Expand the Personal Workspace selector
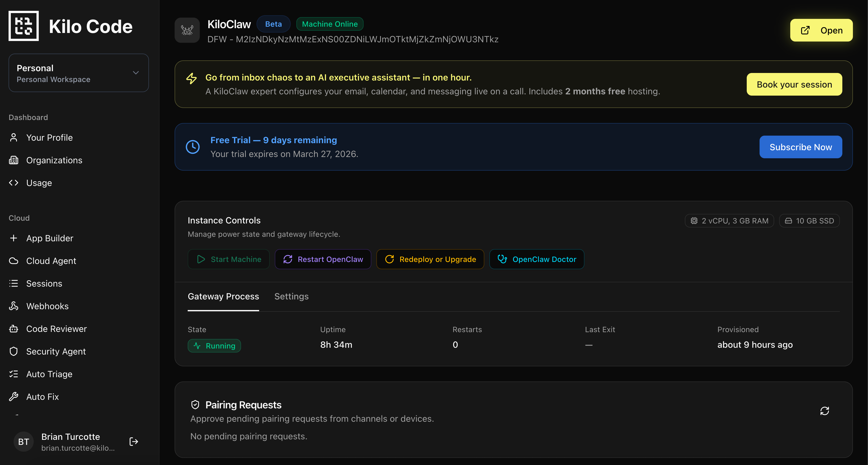 78,73
